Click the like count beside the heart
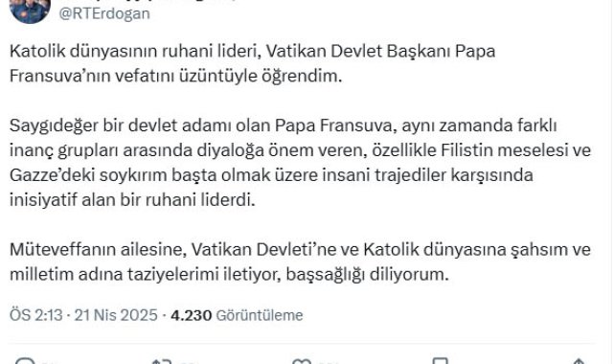Image resolution: width=614 pixels, height=364 pixels. click(x=329, y=362)
